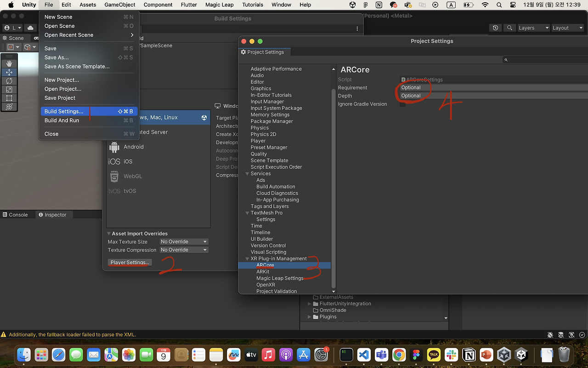
Task: Open the Undo History icon in Unity toolbar
Action: (495, 28)
